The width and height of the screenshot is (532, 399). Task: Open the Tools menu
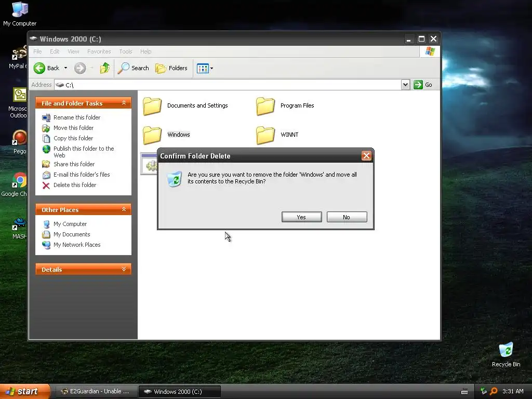point(126,51)
